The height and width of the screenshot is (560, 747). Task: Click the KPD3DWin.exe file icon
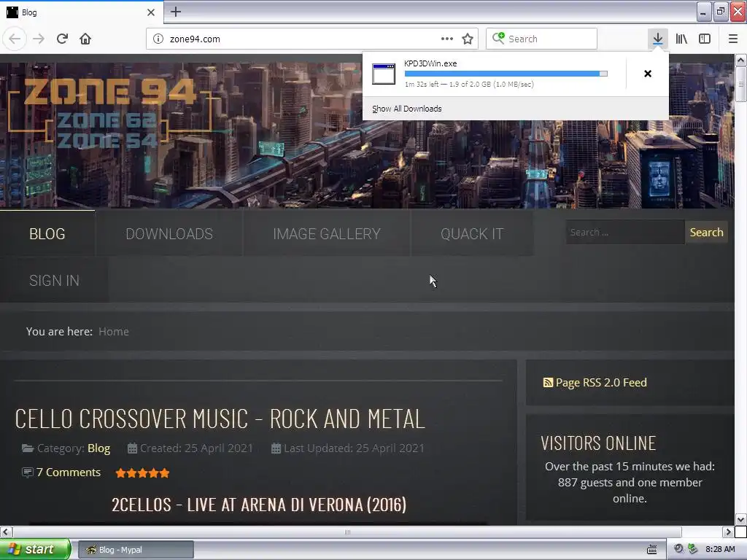[x=384, y=74]
